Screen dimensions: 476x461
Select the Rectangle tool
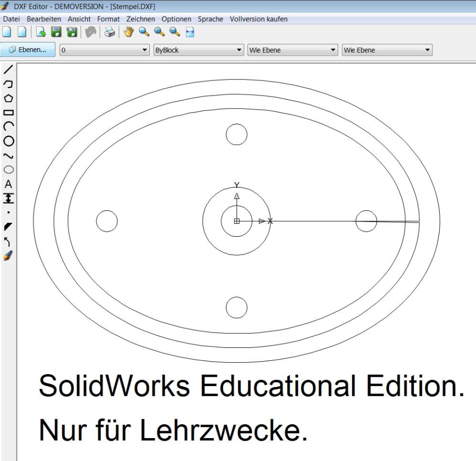(x=8, y=113)
